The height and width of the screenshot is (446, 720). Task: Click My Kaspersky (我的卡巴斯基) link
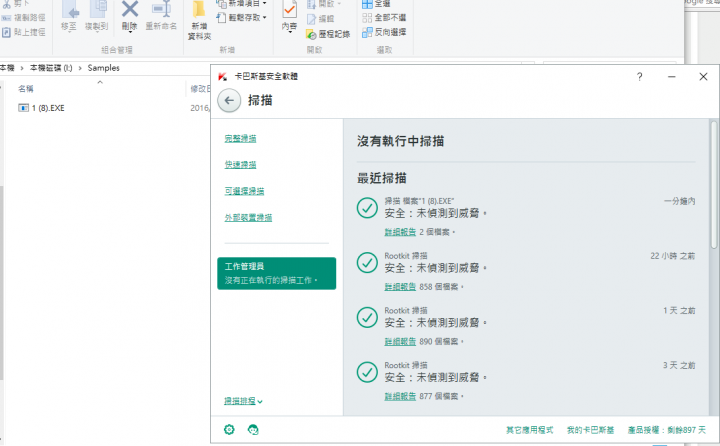pyautogui.click(x=590, y=430)
